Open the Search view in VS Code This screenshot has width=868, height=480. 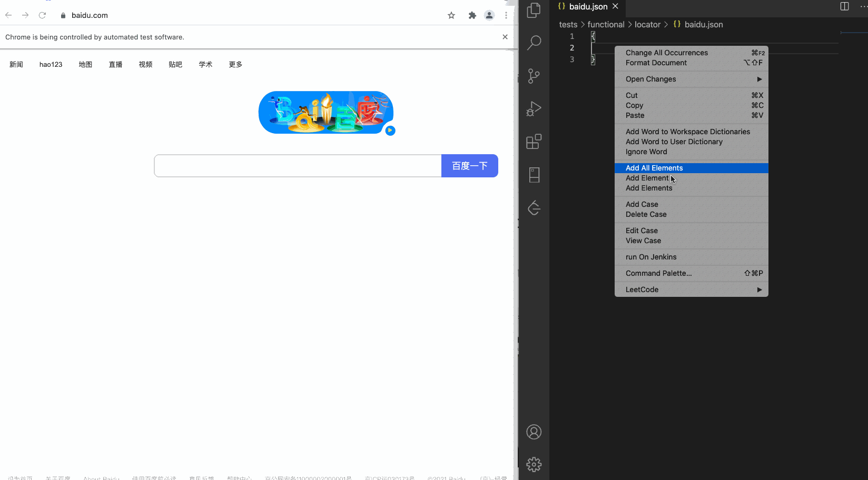(534, 43)
